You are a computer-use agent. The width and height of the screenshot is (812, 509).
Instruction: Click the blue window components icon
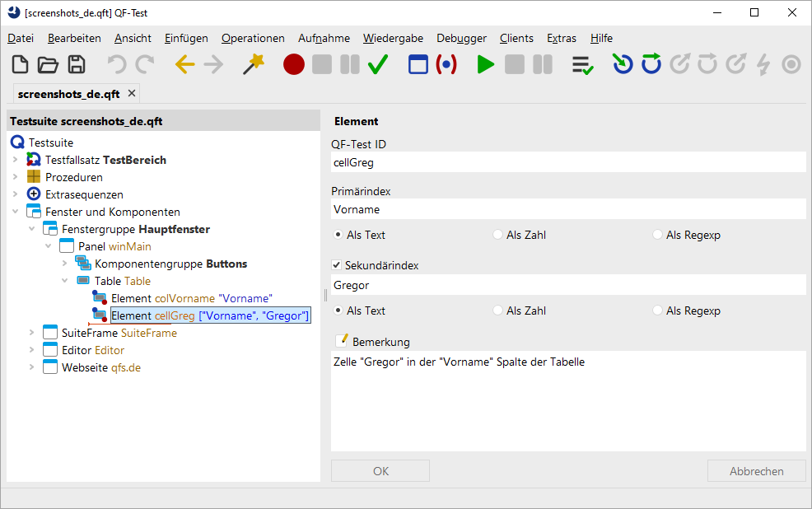point(418,65)
